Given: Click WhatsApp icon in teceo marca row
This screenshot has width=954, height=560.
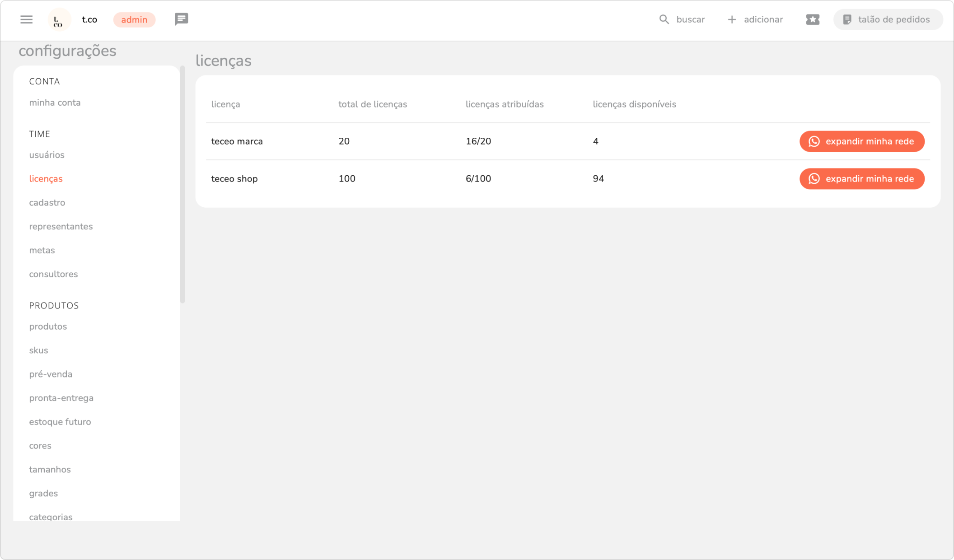Looking at the screenshot, I should [x=814, y=141].
